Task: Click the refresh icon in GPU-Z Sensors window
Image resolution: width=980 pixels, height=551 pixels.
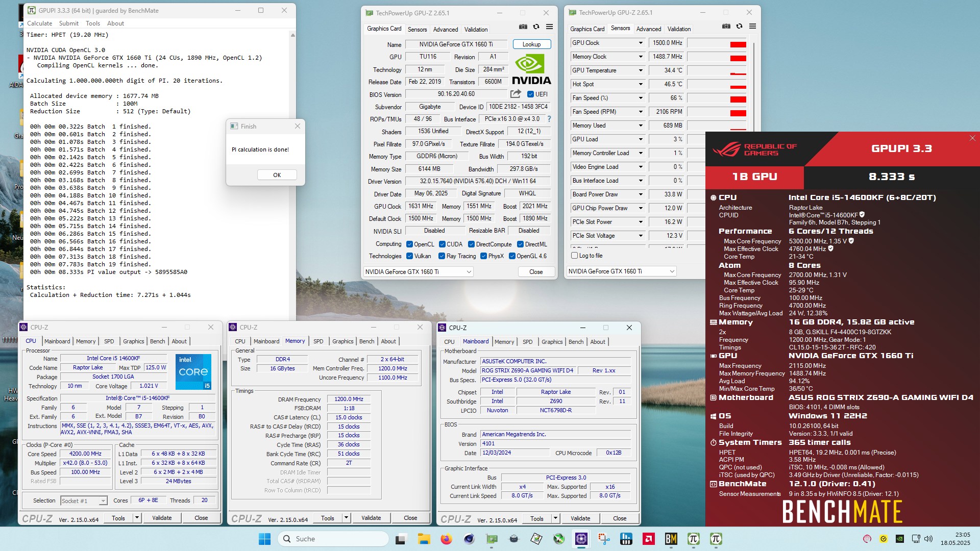Action: (739, 26)
